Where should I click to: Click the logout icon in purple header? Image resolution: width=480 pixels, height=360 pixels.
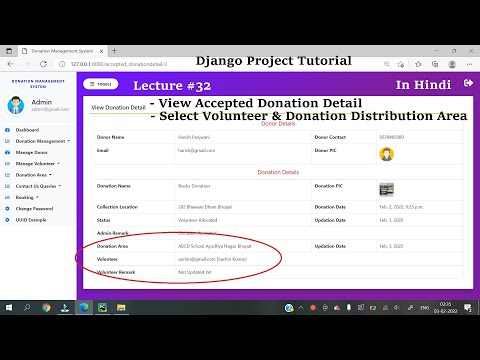[468, 83]
